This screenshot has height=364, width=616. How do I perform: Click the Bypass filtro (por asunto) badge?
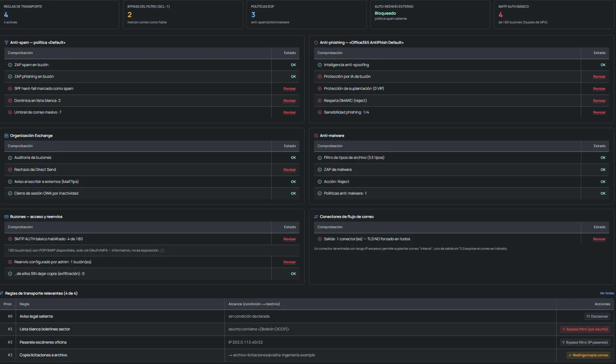[585, 329]
